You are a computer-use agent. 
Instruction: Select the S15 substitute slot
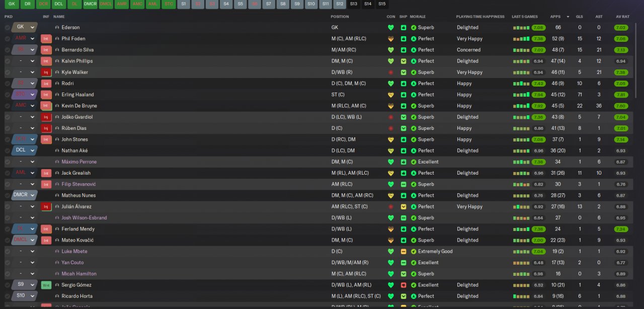coord(382,4)
